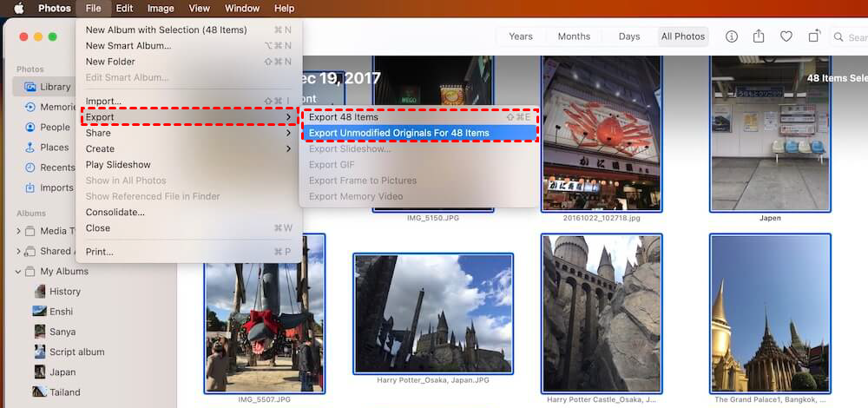Screen dimensions: 868x408
Task: Open the Tailand album
Action: pyautogui.click(x=57, y=392)
